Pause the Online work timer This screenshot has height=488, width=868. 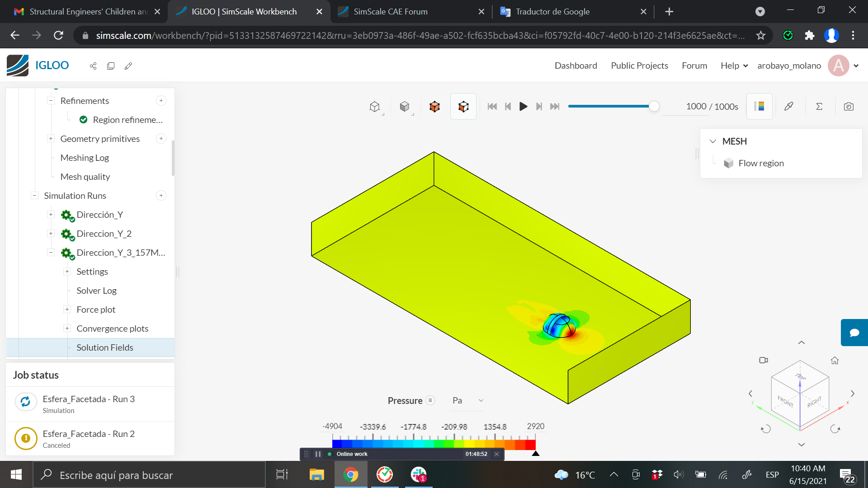(x=318, y=454)
